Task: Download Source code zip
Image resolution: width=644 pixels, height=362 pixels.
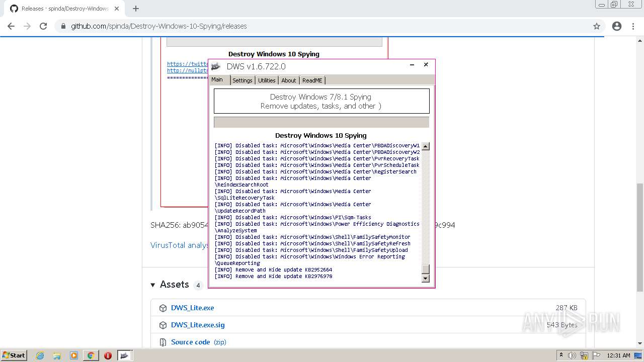Action: (x=199, y=342)
